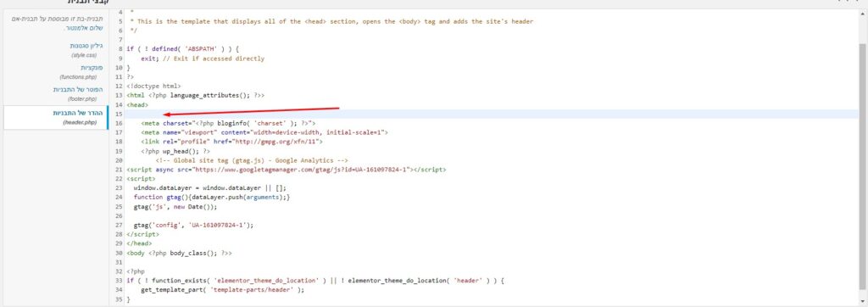Viewport: 868px width, 307px height.
Task: Click the <?php opening tag on line 32
Action: click(136, 271)
